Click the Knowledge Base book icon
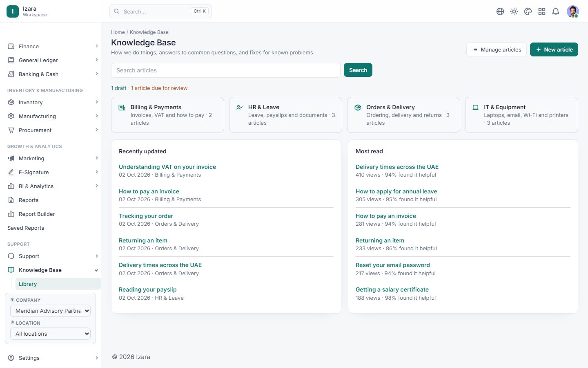 pos(11,270)
